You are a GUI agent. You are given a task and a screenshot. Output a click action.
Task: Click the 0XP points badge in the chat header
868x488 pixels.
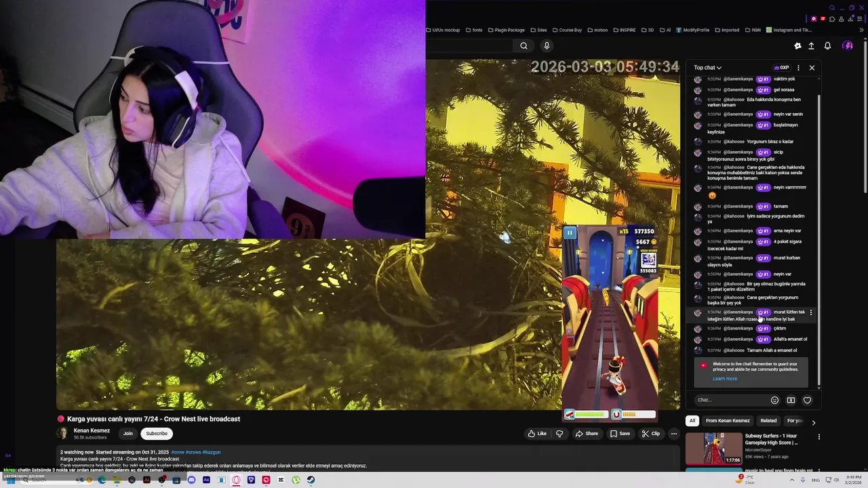pos(782,68)
